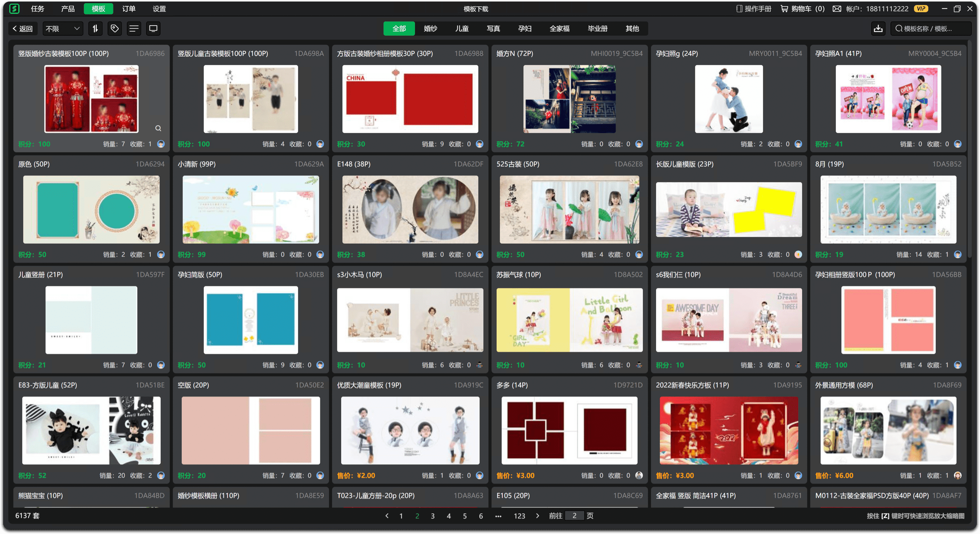Open the 设置 menu

coord(159,9)
